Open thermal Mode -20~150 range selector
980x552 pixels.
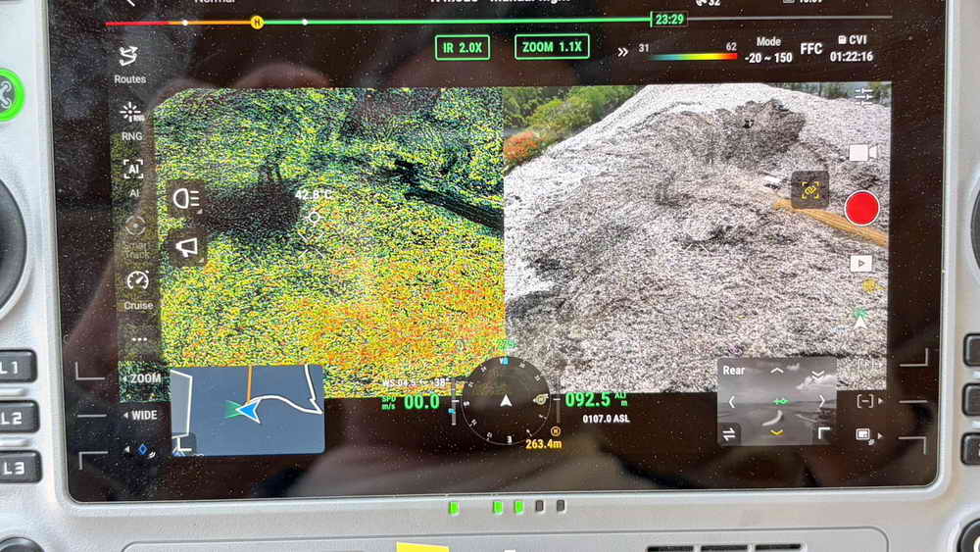pyautogui.click(x=768, y=50)
